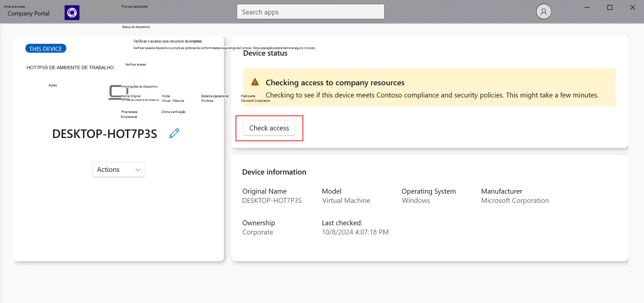Click the Ownership value Corporate
This screenshot has width=644, height=303.
click(x=258, y=232)
